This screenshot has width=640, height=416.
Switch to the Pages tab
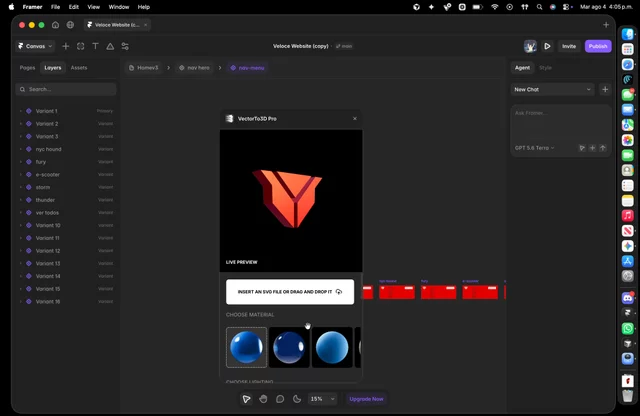click(x=27, y=68)
